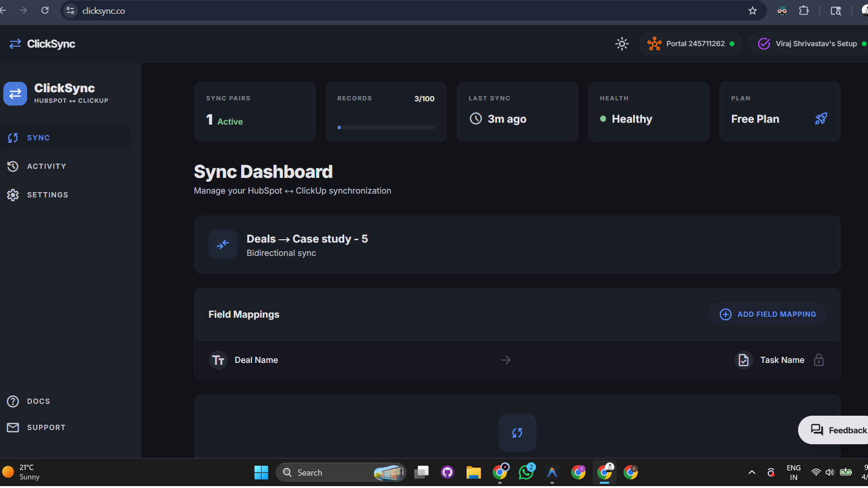Reload the page in the browser
The width and height of the screenshot is (868, 488).
[45, 10]
